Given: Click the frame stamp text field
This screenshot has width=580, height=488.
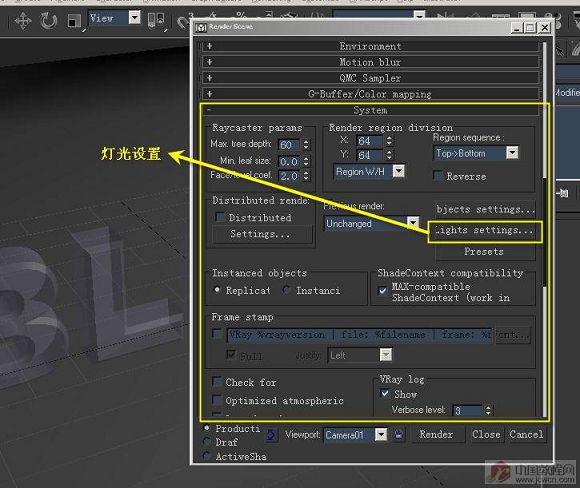Looking at the screenshot, I should (360, 335).
